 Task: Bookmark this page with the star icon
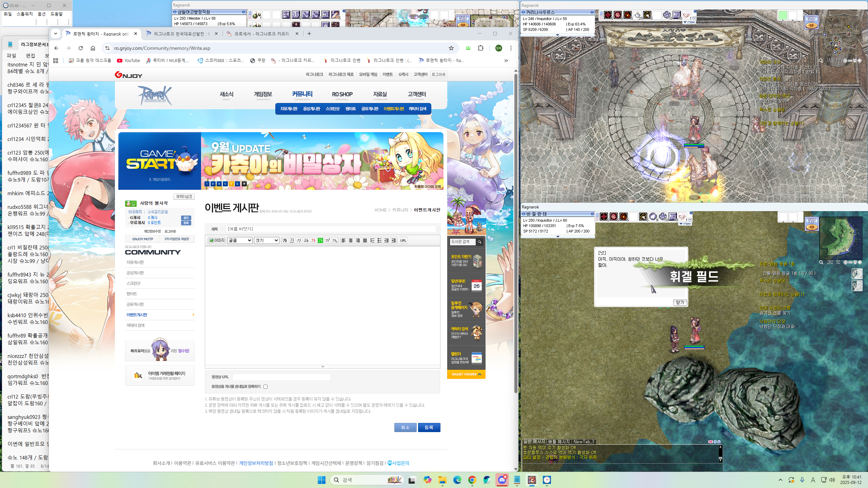tap(451, 48)
